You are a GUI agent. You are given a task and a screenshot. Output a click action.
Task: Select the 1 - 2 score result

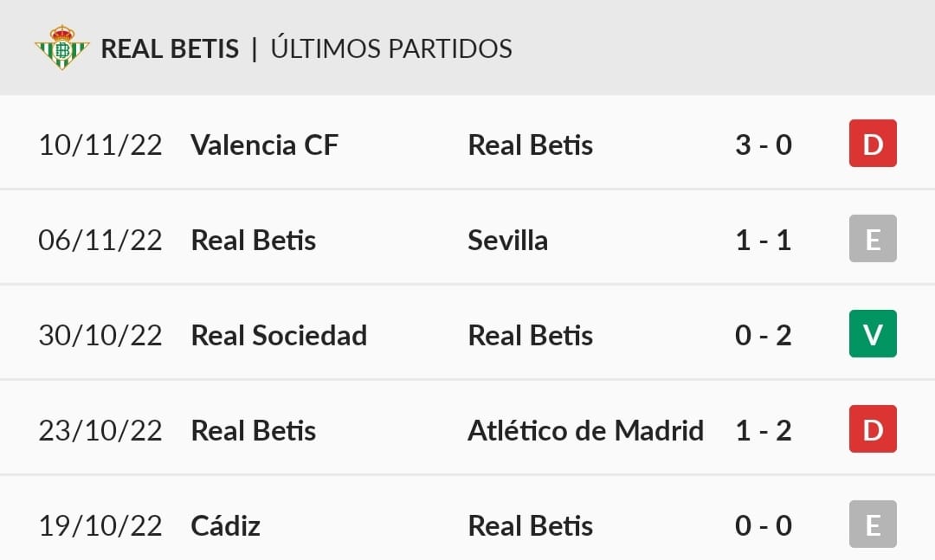click(764, 430)
